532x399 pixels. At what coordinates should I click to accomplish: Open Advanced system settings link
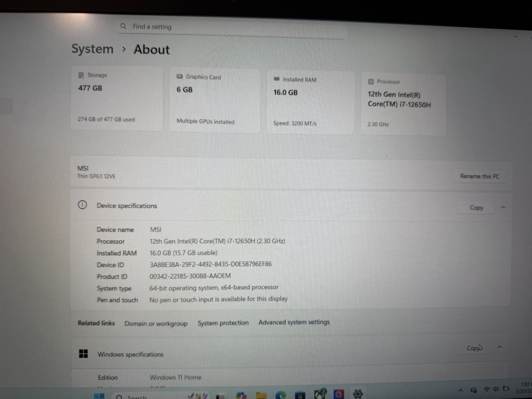(x=294, y=322)
